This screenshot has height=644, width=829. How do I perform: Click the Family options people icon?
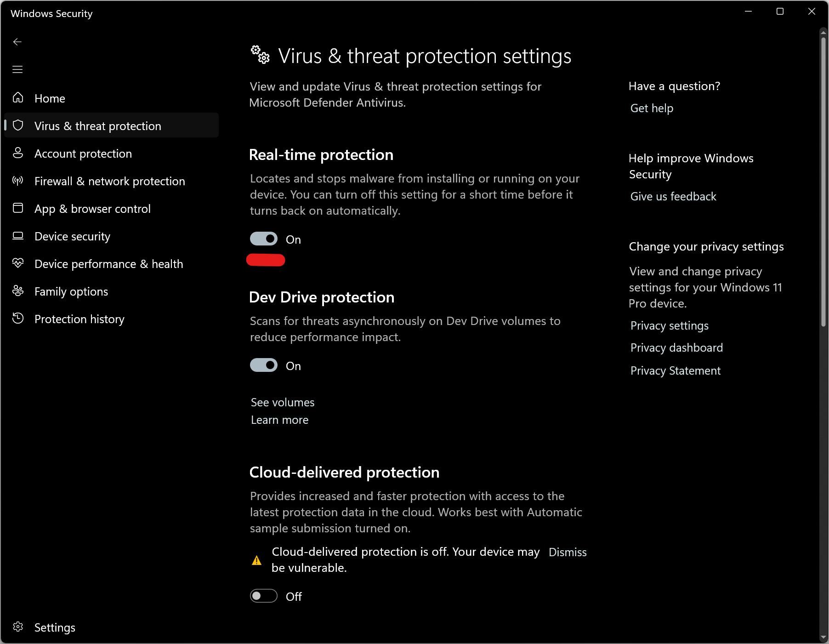click(18, 291)
